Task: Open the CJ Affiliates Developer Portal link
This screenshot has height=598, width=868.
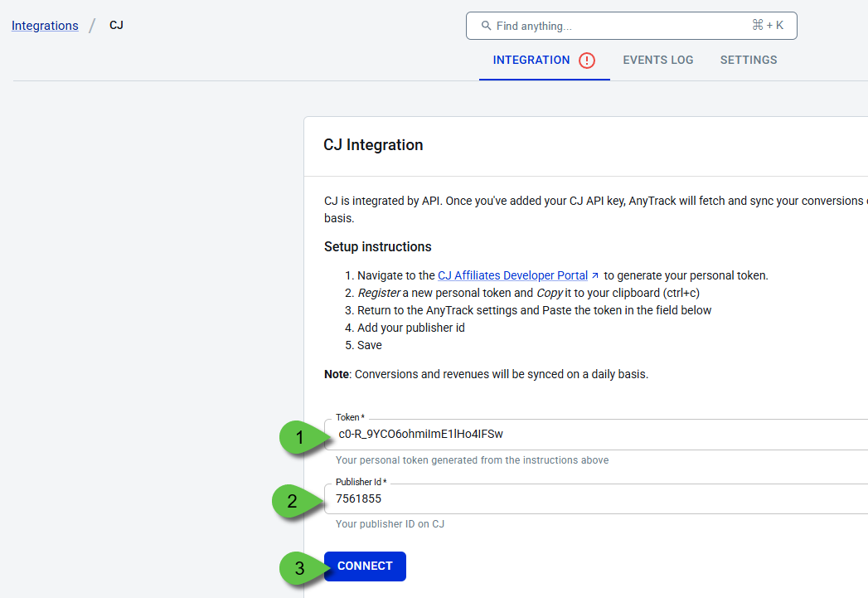Action: [x=512, y=275]
